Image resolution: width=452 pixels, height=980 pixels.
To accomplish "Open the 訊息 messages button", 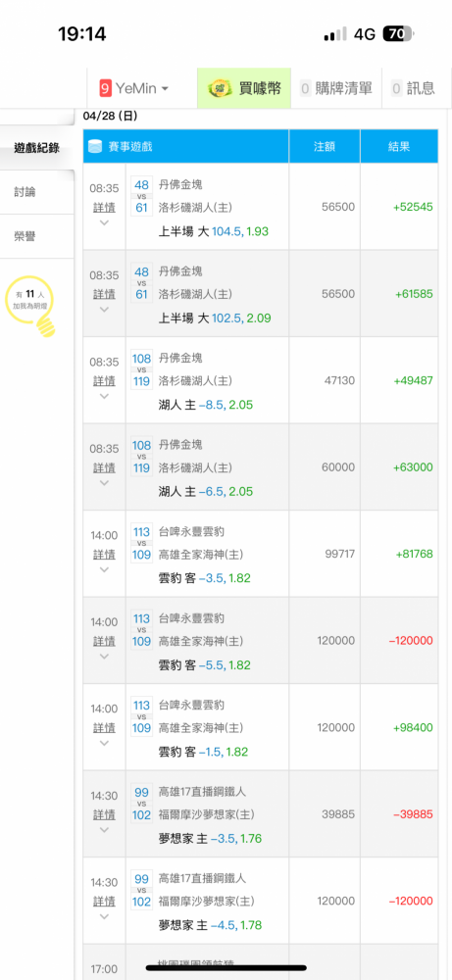I will pos(413,89).
